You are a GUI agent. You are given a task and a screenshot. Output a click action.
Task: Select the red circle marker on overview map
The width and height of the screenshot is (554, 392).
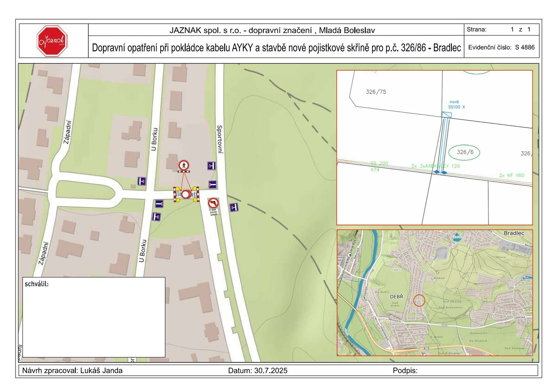pos(419,300)
